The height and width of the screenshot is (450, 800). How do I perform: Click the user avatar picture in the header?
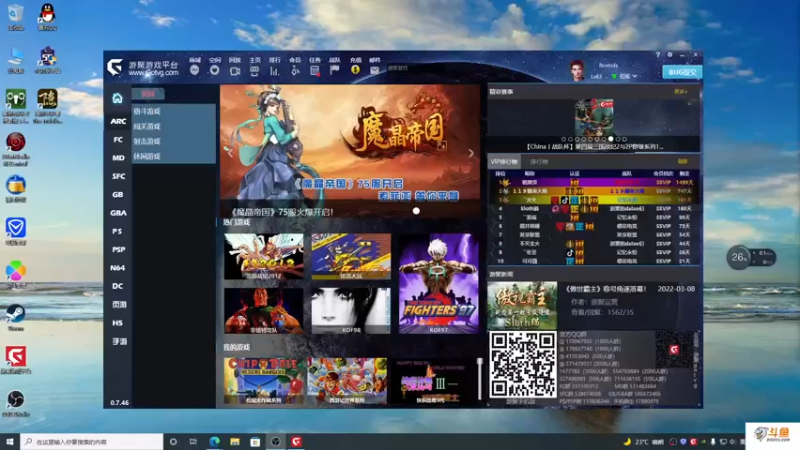coord(577,70)
